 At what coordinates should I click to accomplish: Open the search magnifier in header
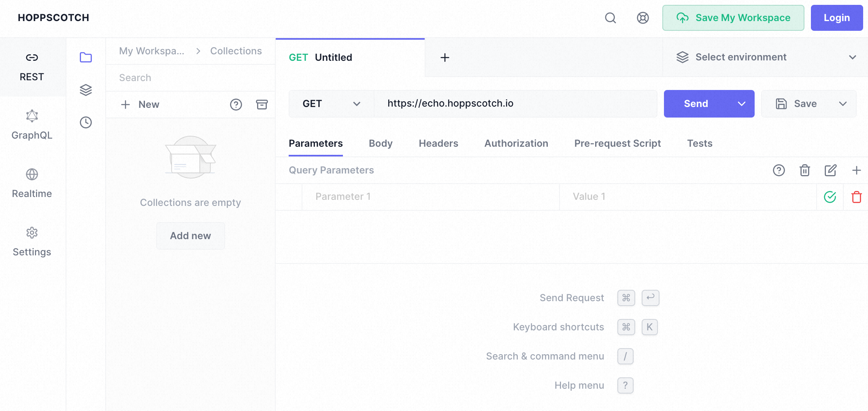pos(611,18)
